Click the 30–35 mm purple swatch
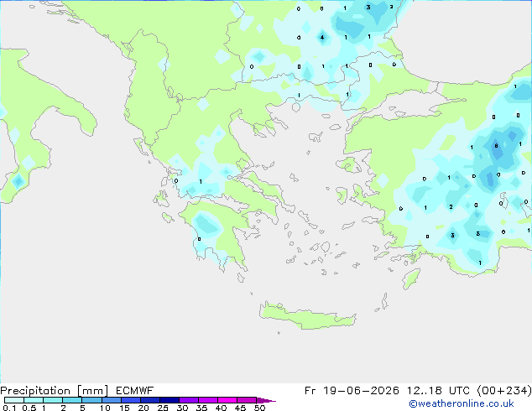The height and width of the screenshot is (411, 532). [189, 400]
